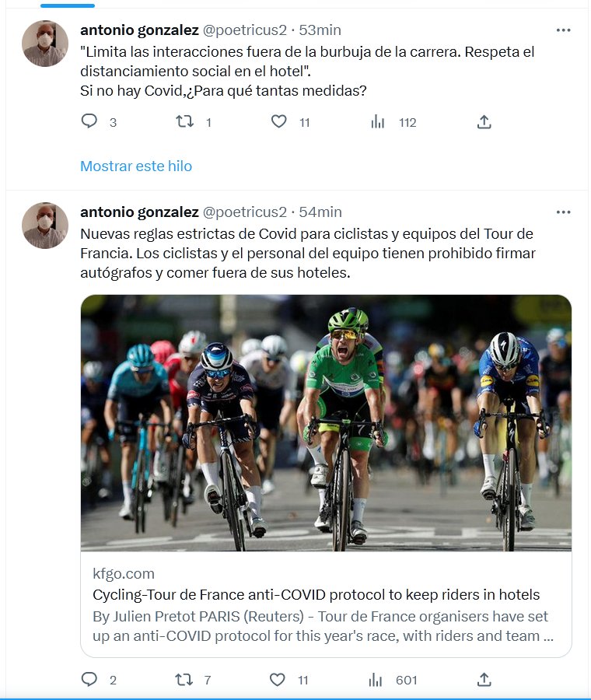Reply to the tweet about race bubble interactions
591x700 pixels.
[x=89, y=122]
